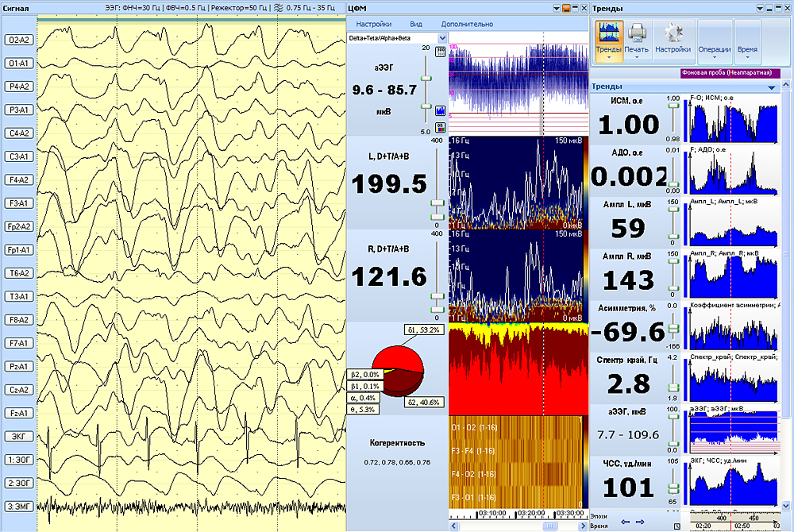Click the α, 0.4% pie chart label
The image size is (794, 532).
click(x=363, y=398)
